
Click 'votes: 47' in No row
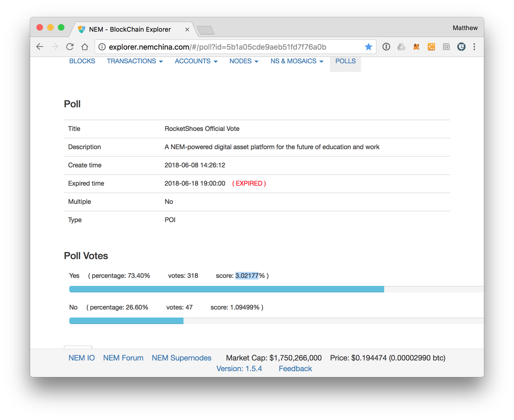point(179,307)
